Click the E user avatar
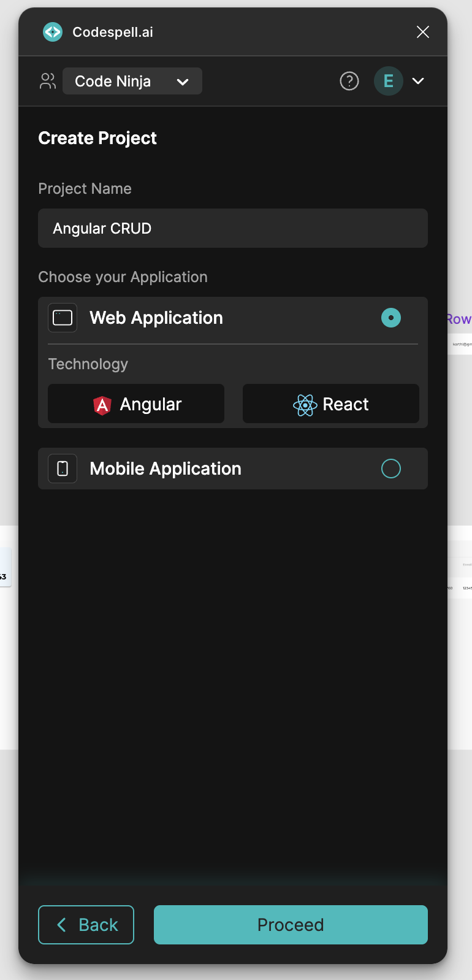 tap(389, 81)
